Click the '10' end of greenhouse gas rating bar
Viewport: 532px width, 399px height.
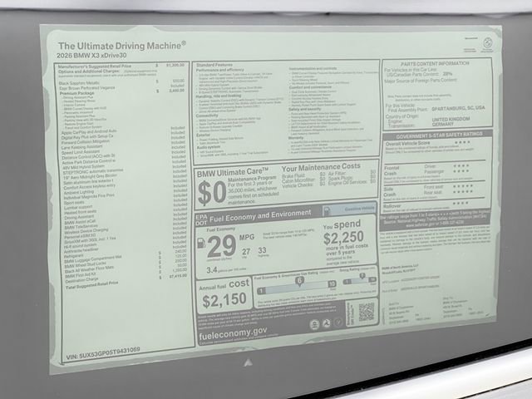pos(332,283)
